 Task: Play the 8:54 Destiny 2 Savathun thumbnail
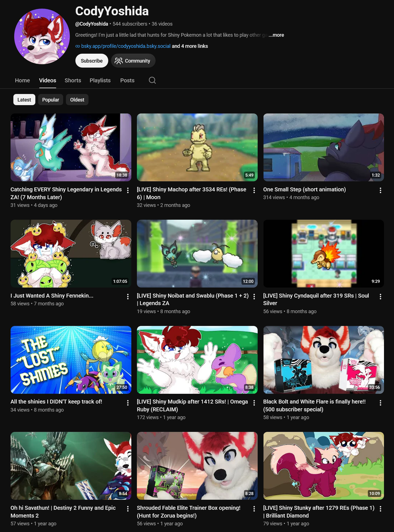click(x=71, y=466)
